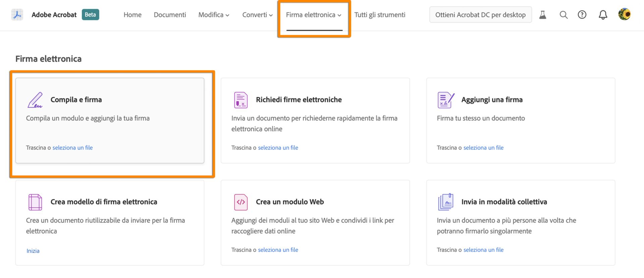Click Ottieni Acrobat DC per desktop
This screenshot has width=644, height=278.
pyautogui.click(x=480, y=15)
